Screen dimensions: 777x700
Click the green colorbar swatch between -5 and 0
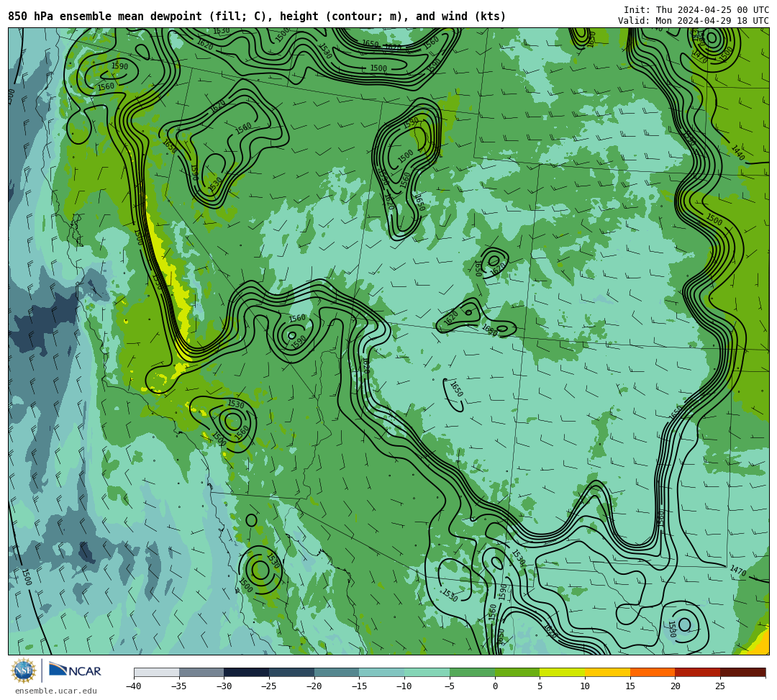[472, 672]
